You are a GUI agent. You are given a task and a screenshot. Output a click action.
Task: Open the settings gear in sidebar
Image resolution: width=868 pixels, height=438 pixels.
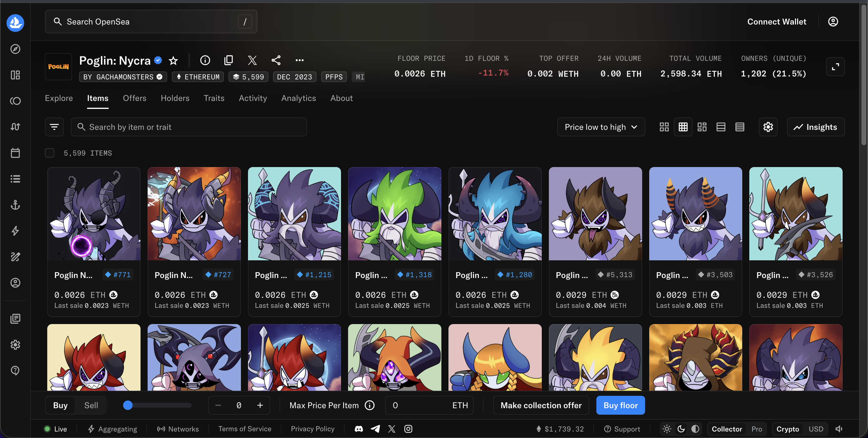tap(15, 345)
